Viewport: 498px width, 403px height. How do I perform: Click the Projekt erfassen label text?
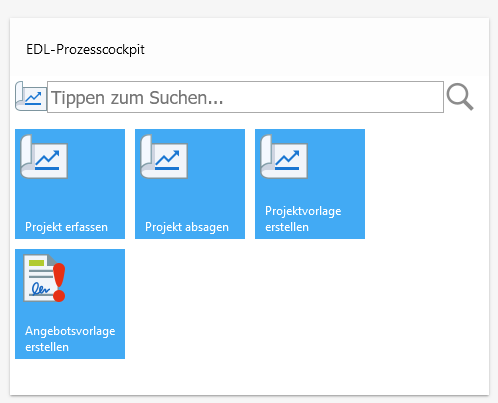point(66,227)
